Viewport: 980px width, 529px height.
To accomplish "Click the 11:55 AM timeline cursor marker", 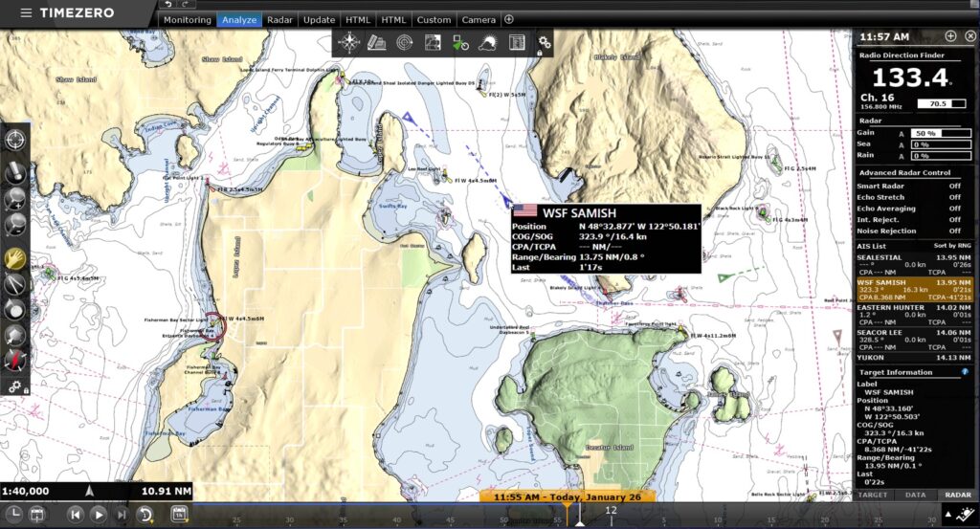I will 568,497.
